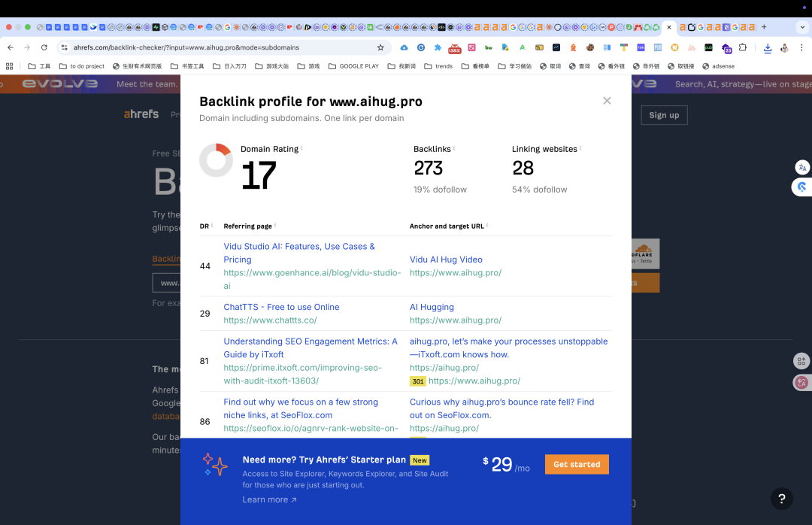This screenshot has height=525, width=812.
Task: Click the DR column header
Action: pyautogui.click(x=204, y=226)
